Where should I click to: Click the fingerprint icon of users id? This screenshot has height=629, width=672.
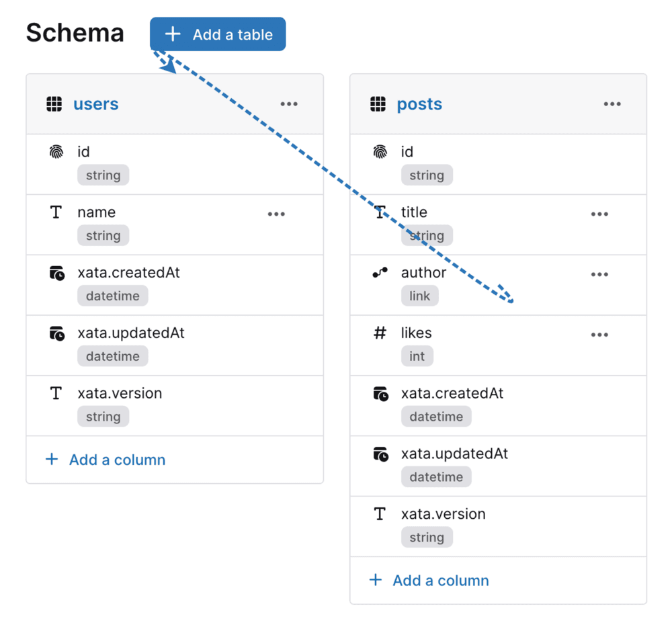[56, 152]
